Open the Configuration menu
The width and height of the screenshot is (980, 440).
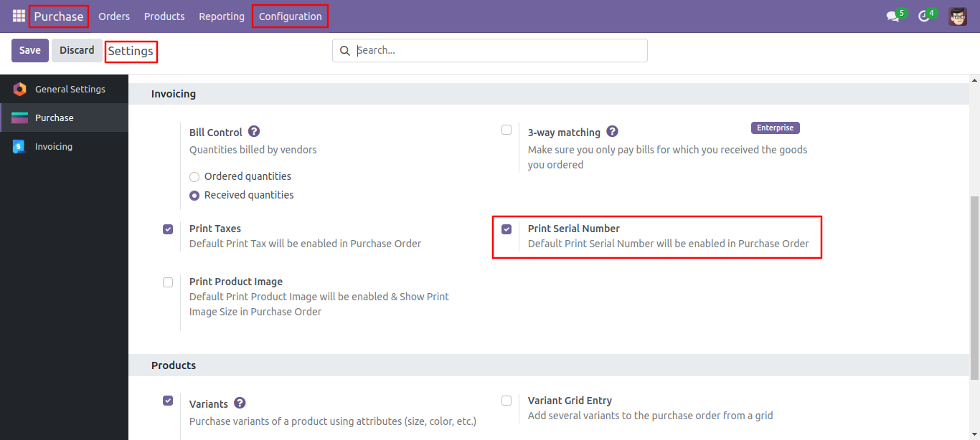(291, 16)
